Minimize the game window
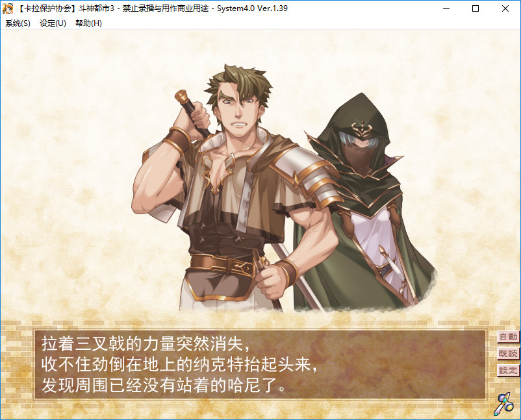The width and height of the screenshot is (521, 420). [446, 8]
